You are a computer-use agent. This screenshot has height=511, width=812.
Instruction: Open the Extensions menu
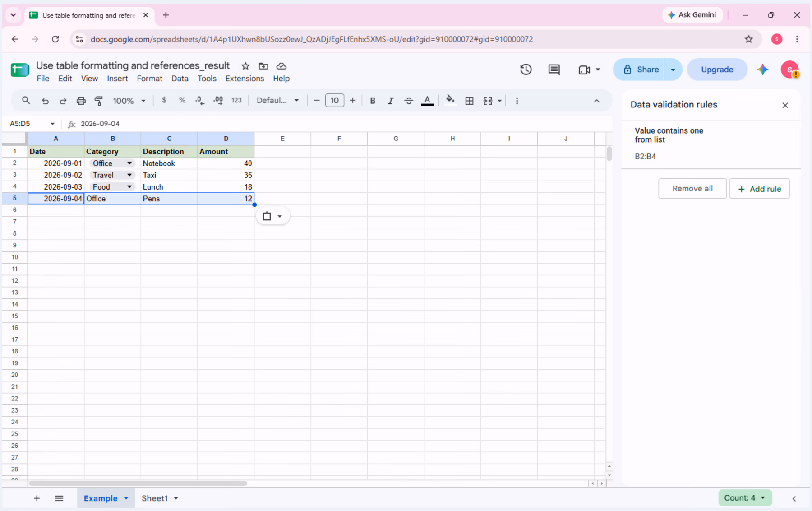(245, 79)
